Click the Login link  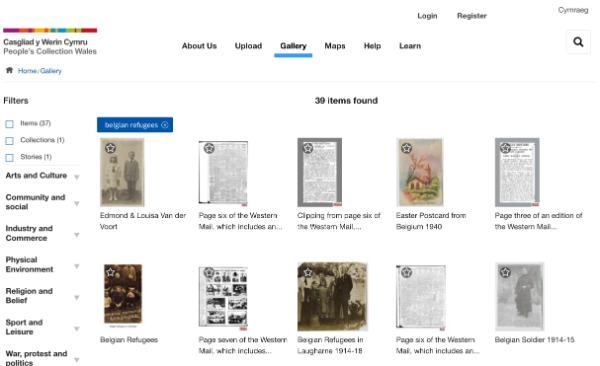[427, 16]
